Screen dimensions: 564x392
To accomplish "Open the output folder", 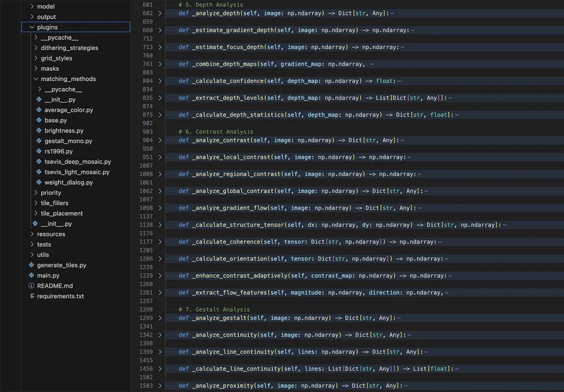I will (x=46, y=17).
